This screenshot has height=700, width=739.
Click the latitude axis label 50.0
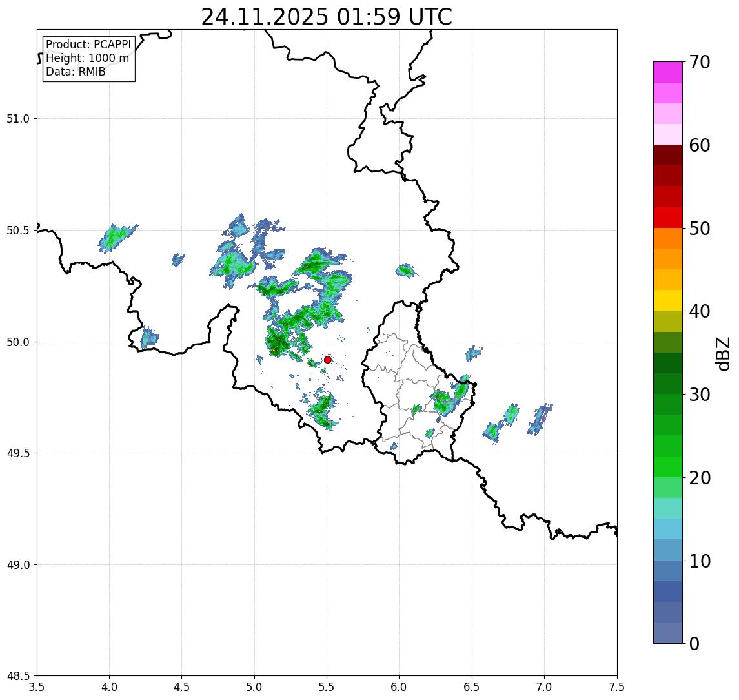(x=18, y=342)
